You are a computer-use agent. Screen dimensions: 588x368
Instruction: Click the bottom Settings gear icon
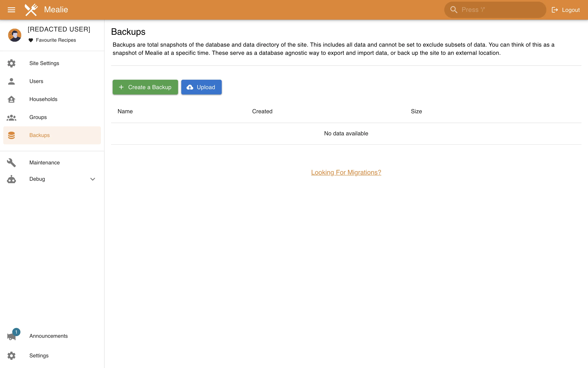pyautogui.click(x=11, y=356)
